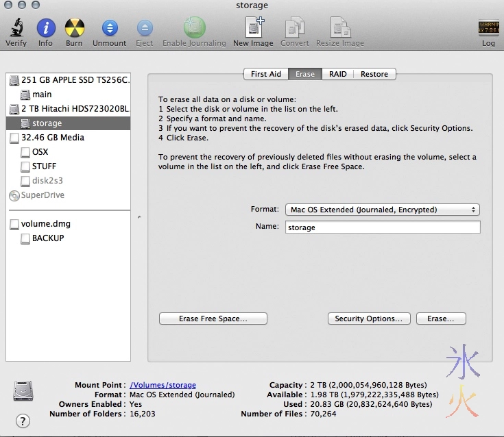Switch to the First Aid tab

click(265, 74)
